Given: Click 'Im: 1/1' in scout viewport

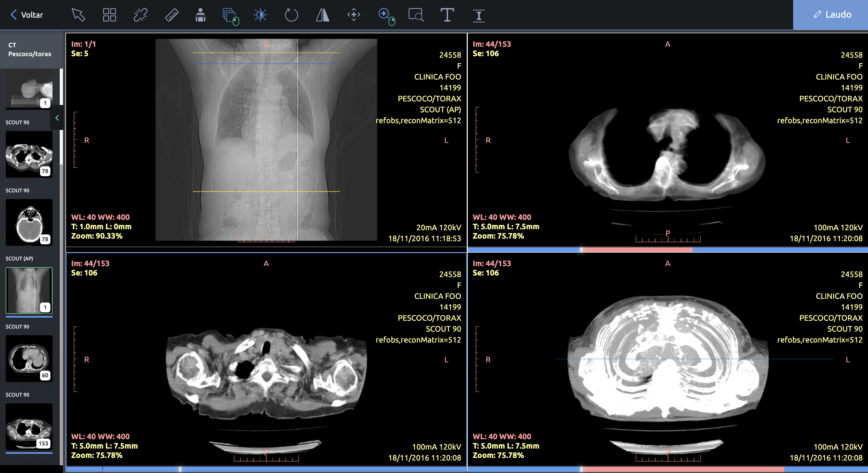Looking at the screenshot, I should (84, 44).
